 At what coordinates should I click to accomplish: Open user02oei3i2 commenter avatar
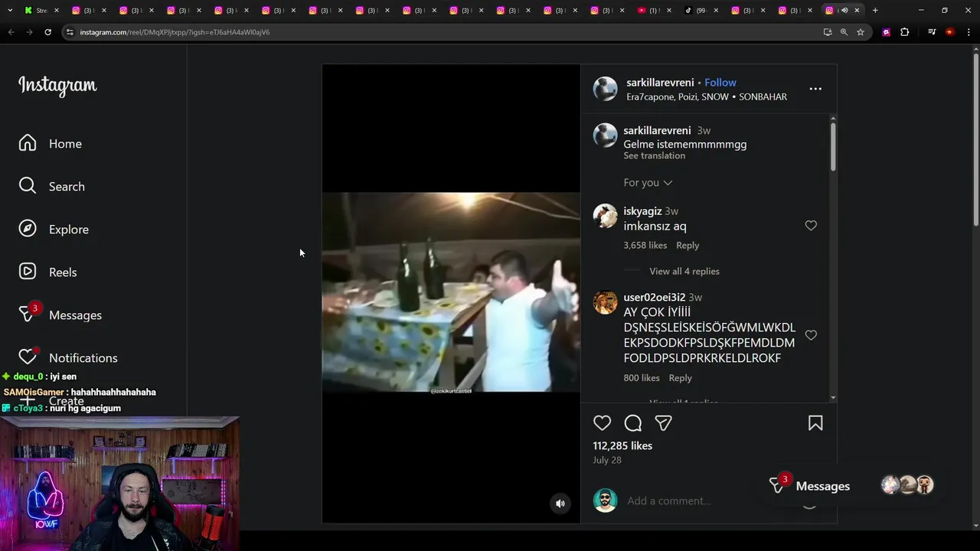coord(605,302)
